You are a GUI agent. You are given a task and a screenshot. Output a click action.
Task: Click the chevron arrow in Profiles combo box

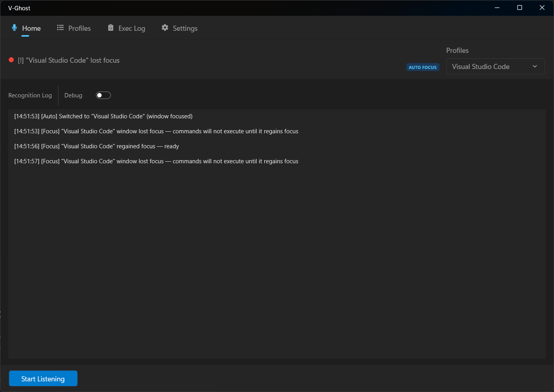coord(535,67)
